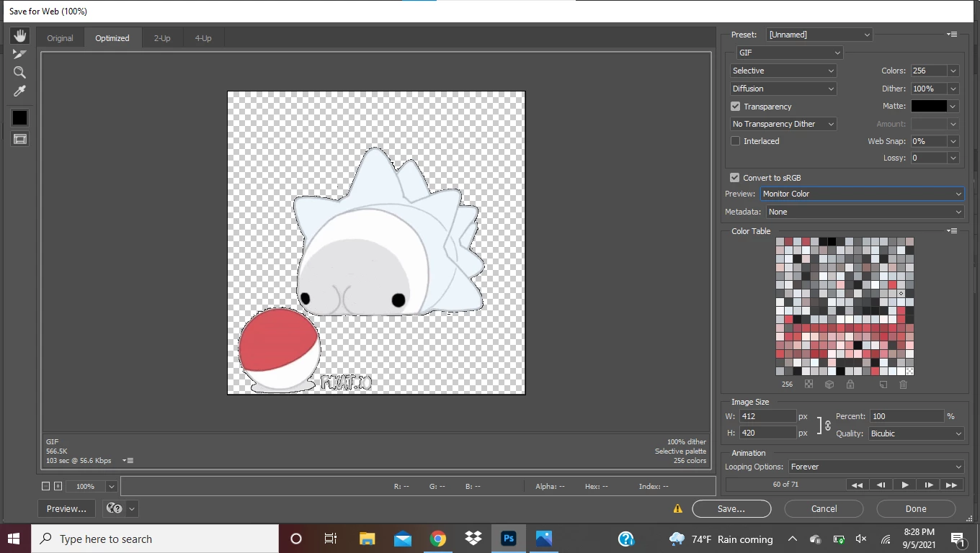Screen dimensions: 980x553
Task: Click the Save... button
Action: coord(731,508)
